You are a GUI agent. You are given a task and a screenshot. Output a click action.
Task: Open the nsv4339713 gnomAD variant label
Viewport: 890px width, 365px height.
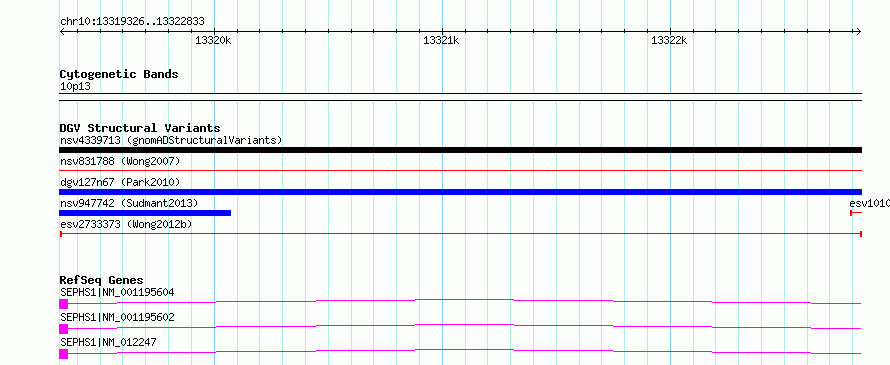pos(171,140)
